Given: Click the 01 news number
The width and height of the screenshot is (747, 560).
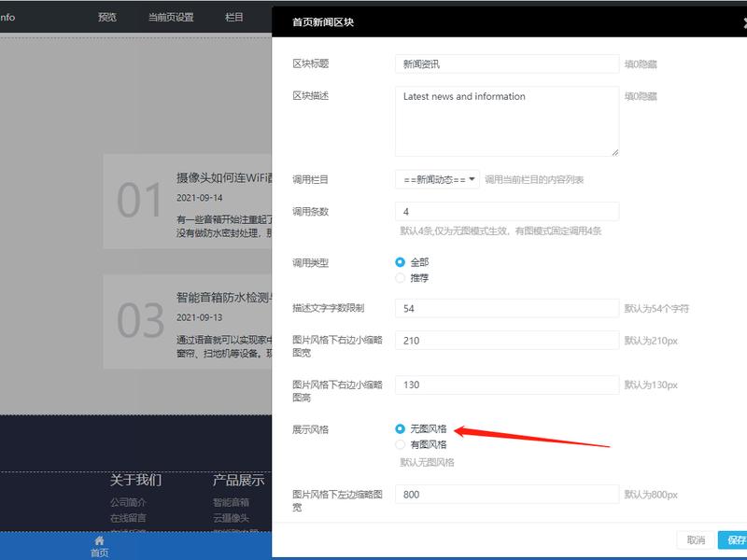Looking at the screenshot, I should click(139, 201).
